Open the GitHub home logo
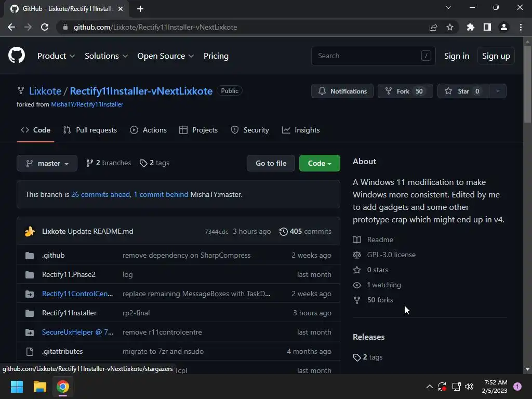The width and height of the screenshot is (532, 399). (x=16, y=56)
